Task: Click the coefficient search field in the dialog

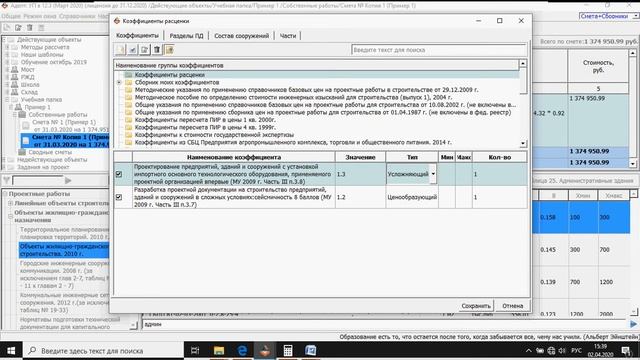Action: tap(439, 50)
